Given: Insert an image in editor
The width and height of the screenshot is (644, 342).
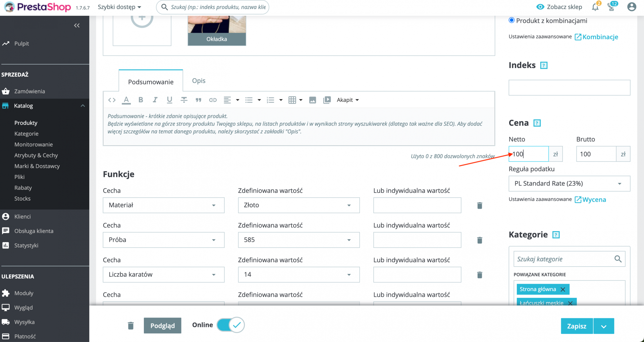Looking at the screenshot, I should 313,100.
